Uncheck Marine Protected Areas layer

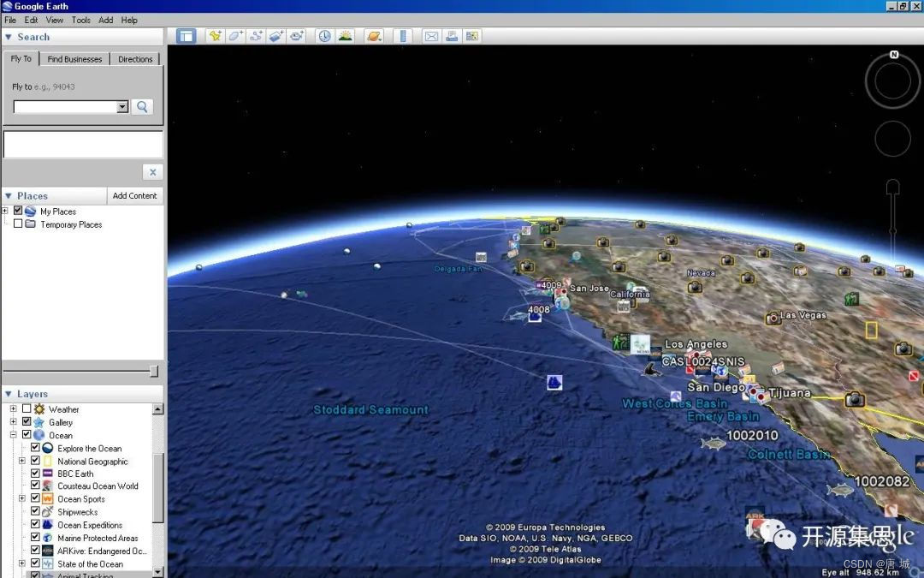pos(35,537)
